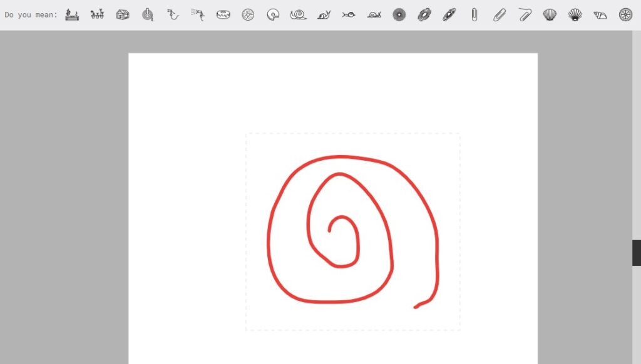Select the dark scallop shell suggestion
Image resolution: width=641 pixels, height=364 pixels.
tap(575, 15)
